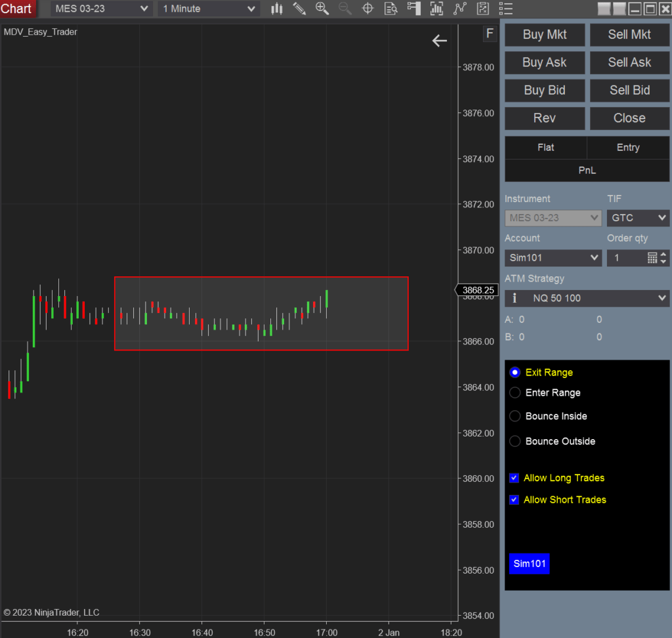Open the 1 Minute interval dropdown
Screen dimensions: 672x638
click(208, 9)
